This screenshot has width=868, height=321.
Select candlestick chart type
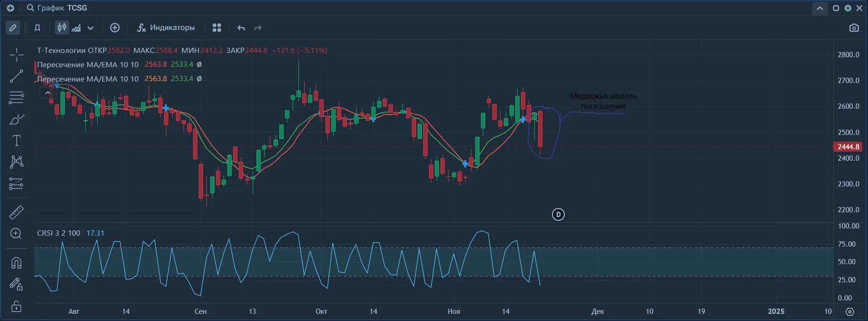point(62,28)
